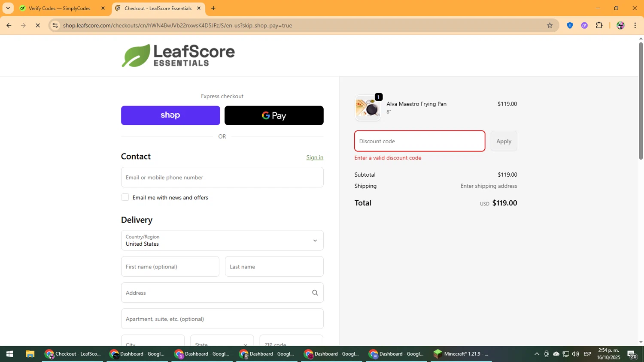The height and width of the screenshot is (362, 644).
Task: Close the Verify Codes — SimplyCodes tab
Action: point(103,8)
